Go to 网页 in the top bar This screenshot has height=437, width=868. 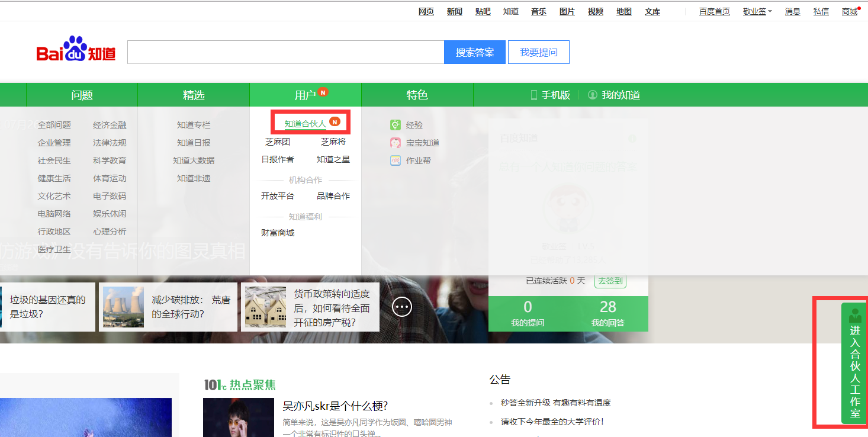(426, 11)
